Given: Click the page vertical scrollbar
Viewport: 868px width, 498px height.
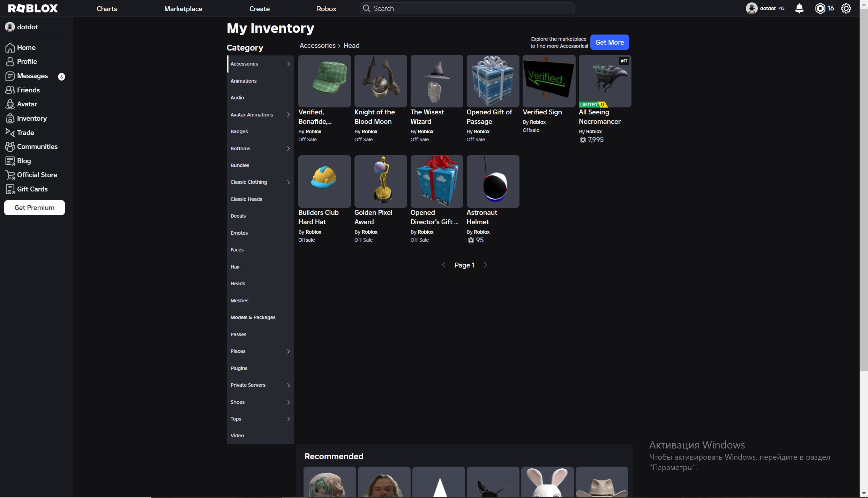Looking at the screenshot, I should tap(863, 190).
